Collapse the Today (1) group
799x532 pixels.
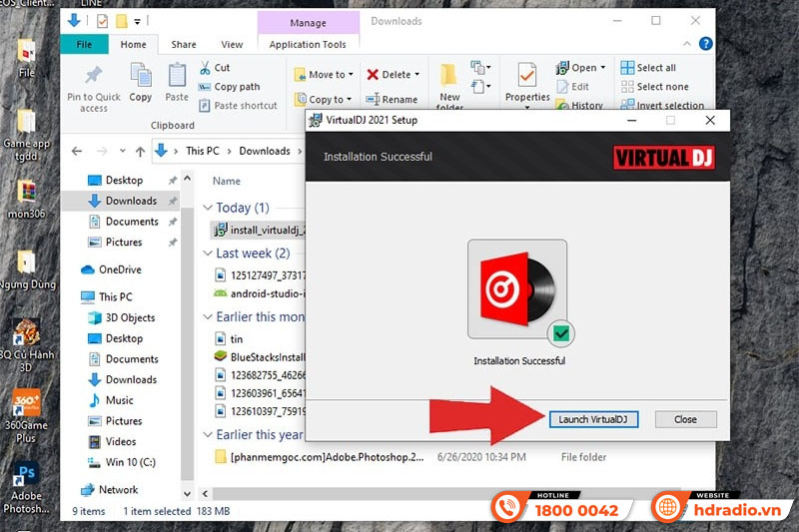tap(209, 209)
